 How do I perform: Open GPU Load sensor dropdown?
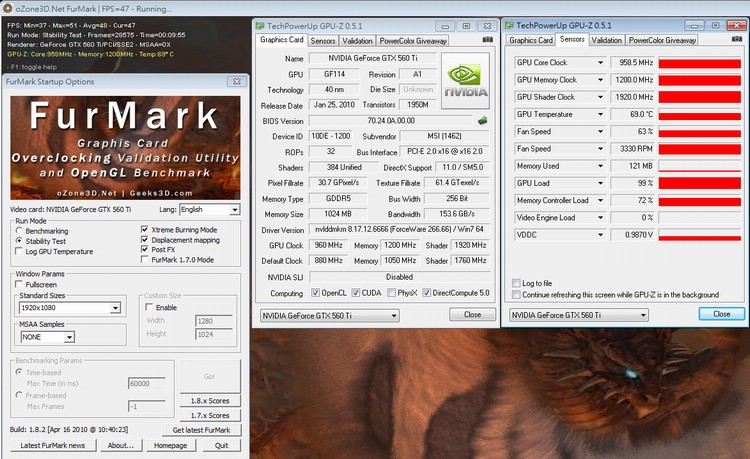[600, 183]
